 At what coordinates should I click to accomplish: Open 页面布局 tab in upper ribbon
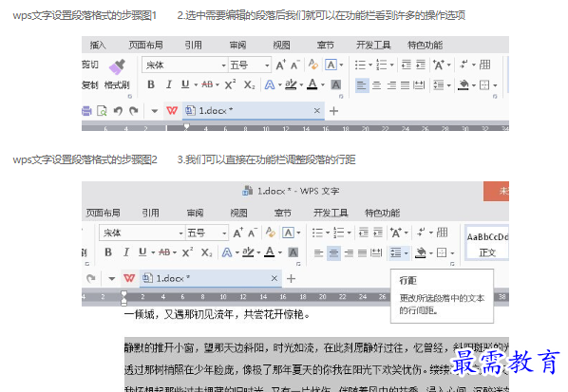click(146, 45)
